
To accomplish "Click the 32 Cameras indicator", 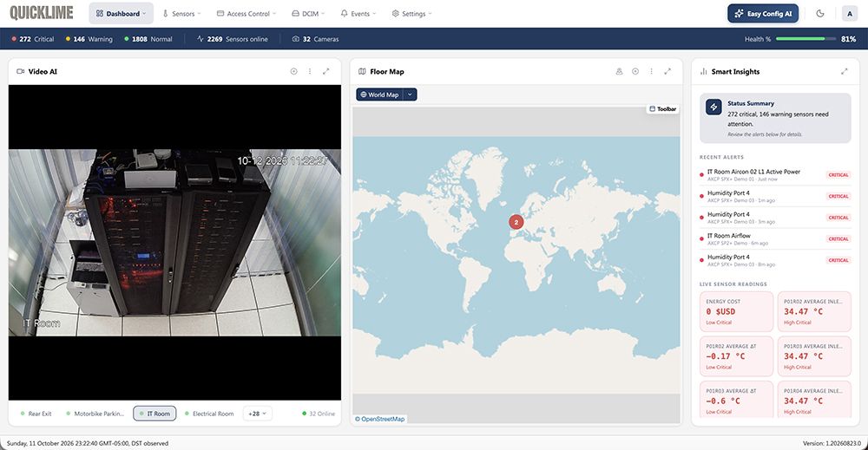I will [316, 39].
